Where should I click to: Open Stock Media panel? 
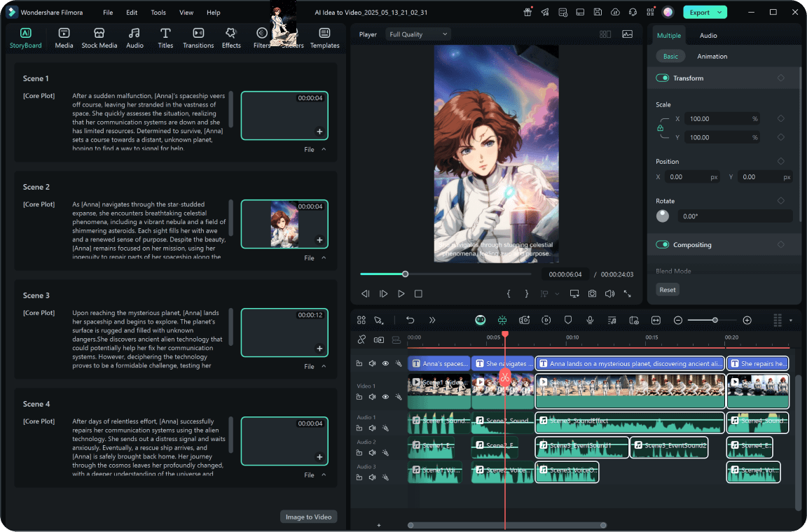[99, 38]
